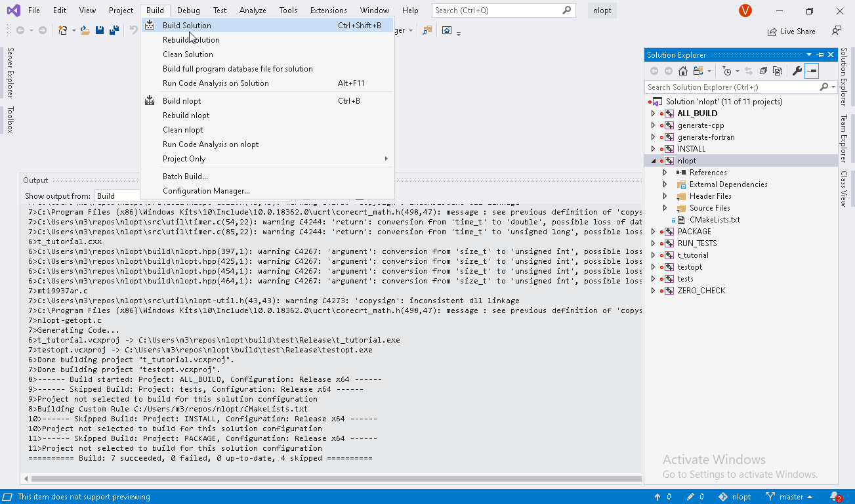The image size is (855, 504).
Task: Click the unpushed commits up-arrow in status bar
Action: pyautogui.click(x=657, y=497)
